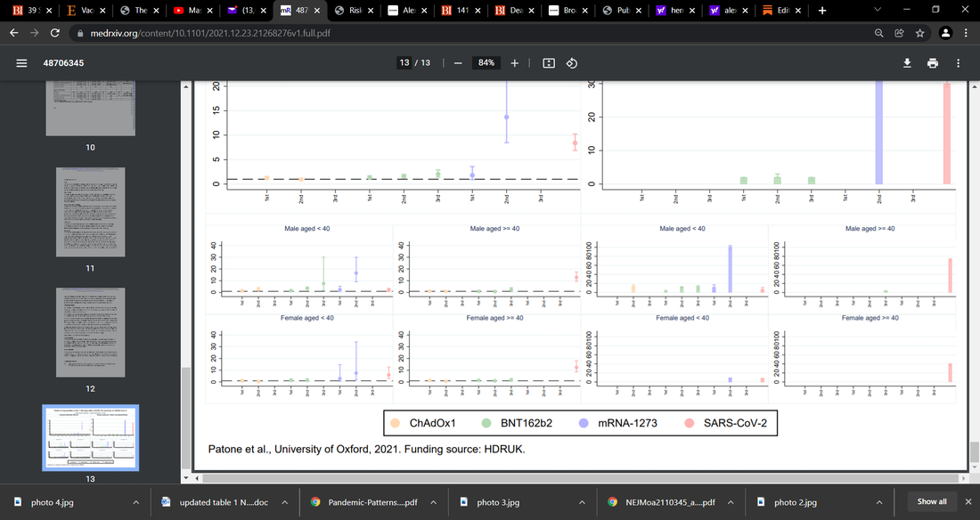Close the downloads bar
980x520 pixels.
click(x=968, y=502)
